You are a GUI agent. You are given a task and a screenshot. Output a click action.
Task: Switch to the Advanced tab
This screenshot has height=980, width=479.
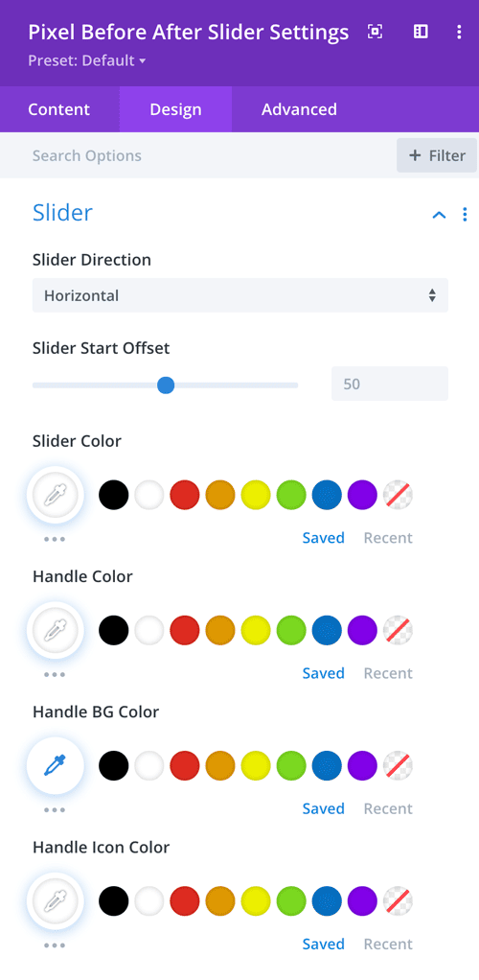click(x=299, y=109)
